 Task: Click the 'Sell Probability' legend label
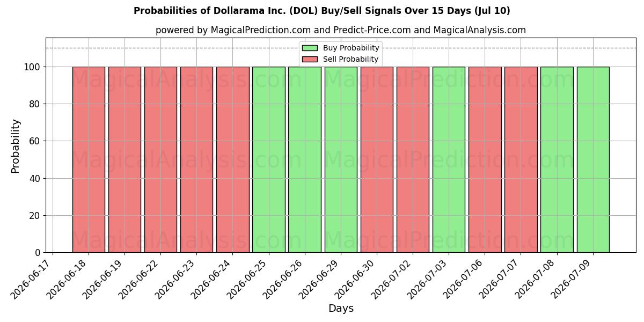pos(350,59)
